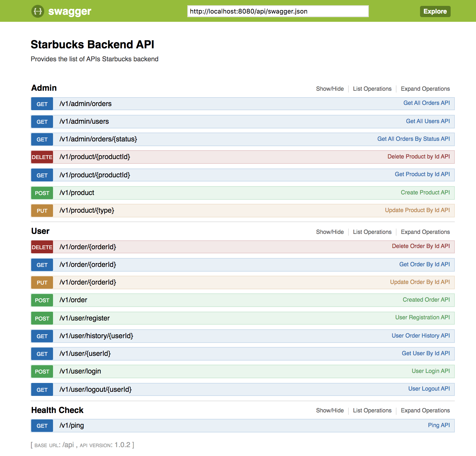This screenshot has width=476, height=456.
Task: Expand the /v1/admin/orders path
Action: click(x=85, y=104)
